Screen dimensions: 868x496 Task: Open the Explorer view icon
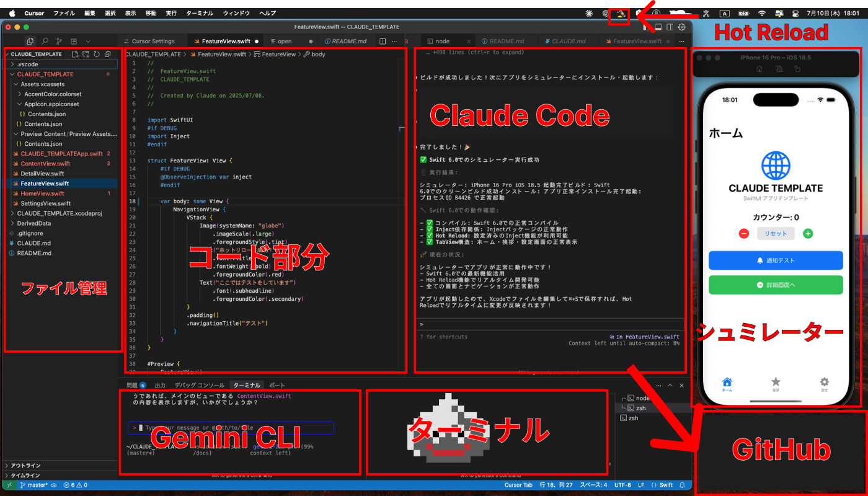30,41
